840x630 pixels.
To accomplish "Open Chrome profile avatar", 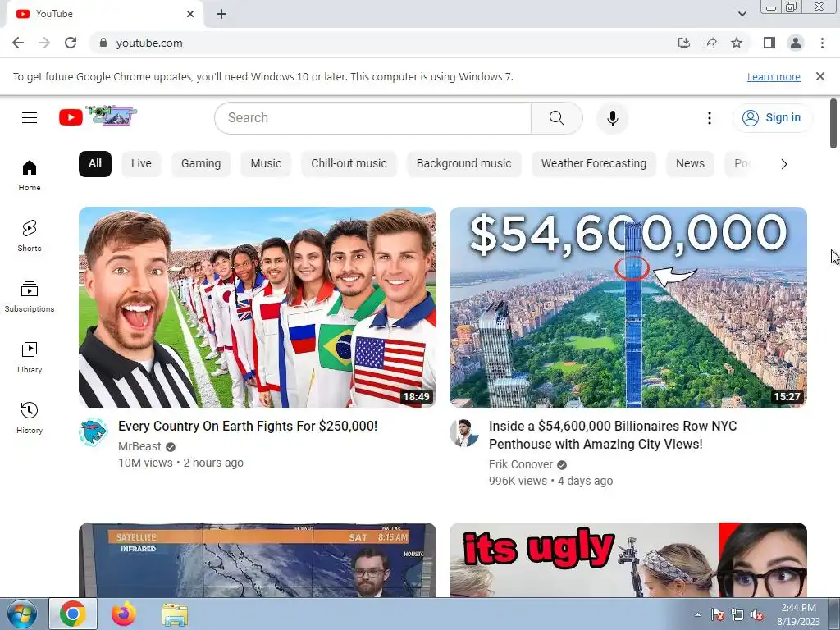I will point(796,43).
